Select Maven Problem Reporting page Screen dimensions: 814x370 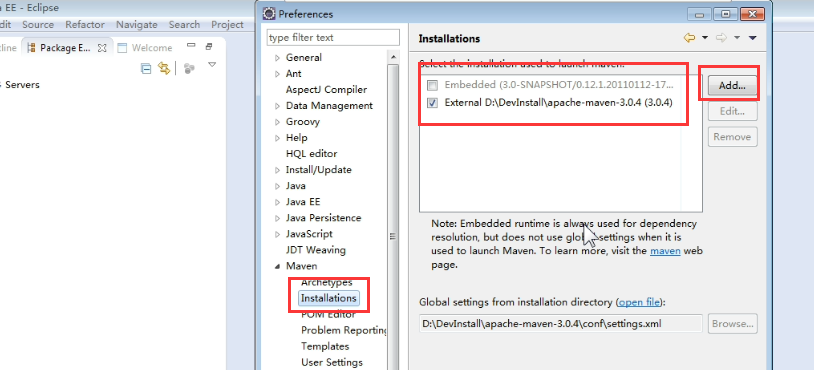[344, 331]
